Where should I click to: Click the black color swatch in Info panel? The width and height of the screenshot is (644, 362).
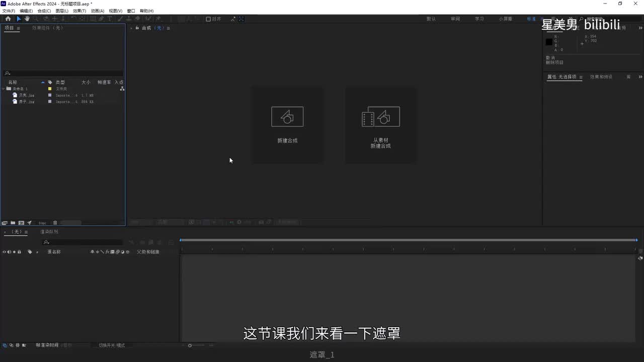click(x=549, y=42)
